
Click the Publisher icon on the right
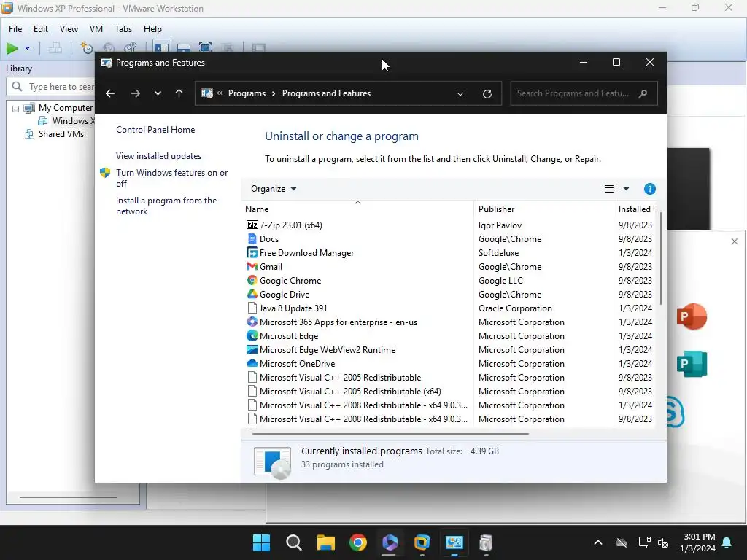[692, 364]
